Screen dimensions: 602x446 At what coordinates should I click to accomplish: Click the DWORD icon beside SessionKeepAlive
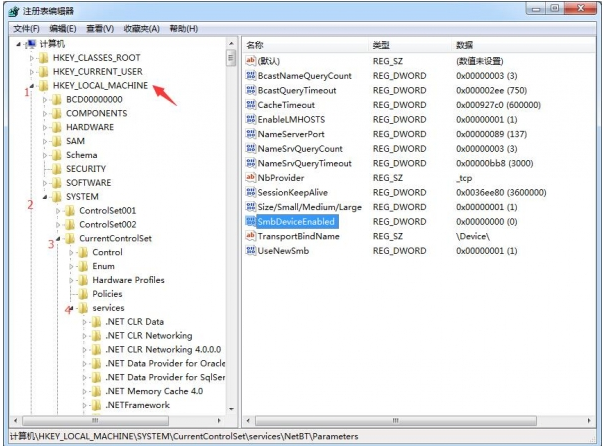coord(250,192)
